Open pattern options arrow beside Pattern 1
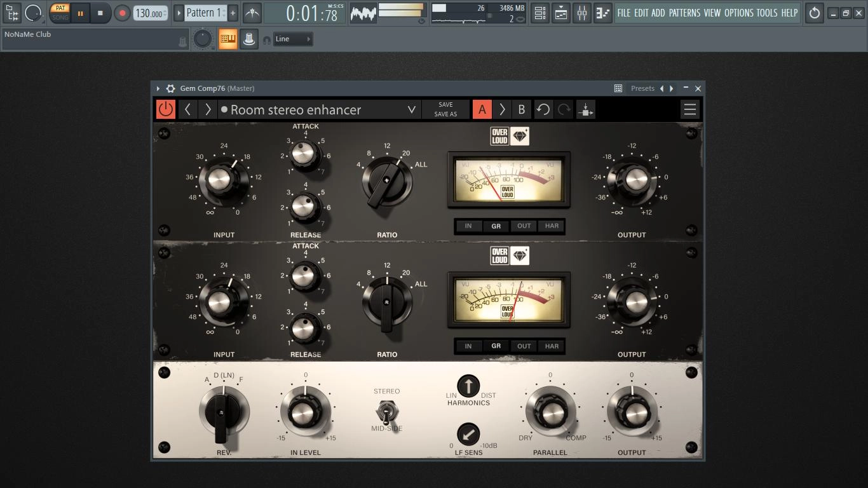This screenshot has height=488, width=868. [179, 13]
